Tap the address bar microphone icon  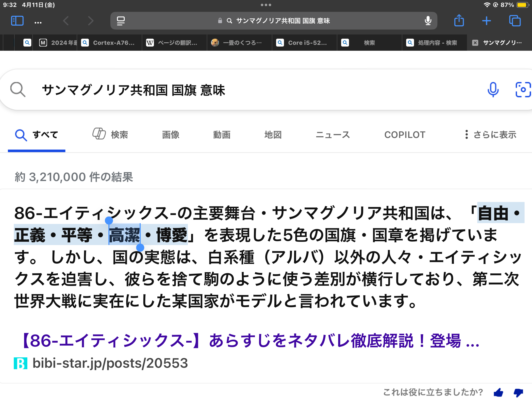pos(428,21)
